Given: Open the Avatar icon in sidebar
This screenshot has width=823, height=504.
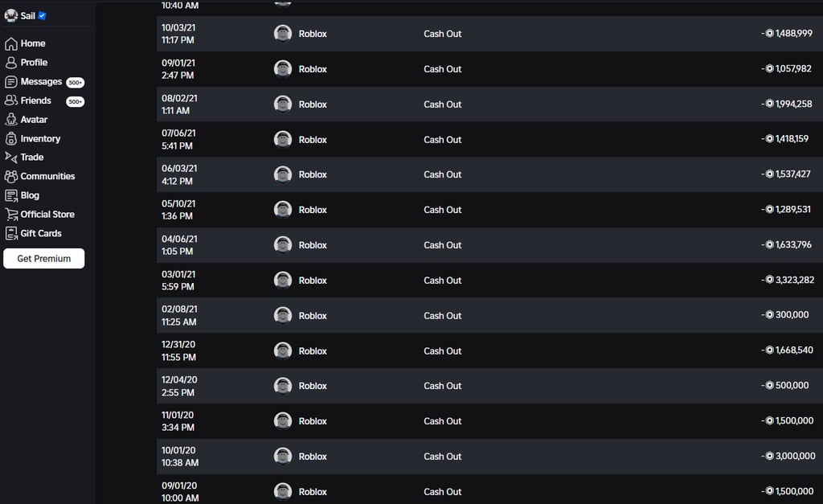Looking at the screenshot, I should (11, 120).
